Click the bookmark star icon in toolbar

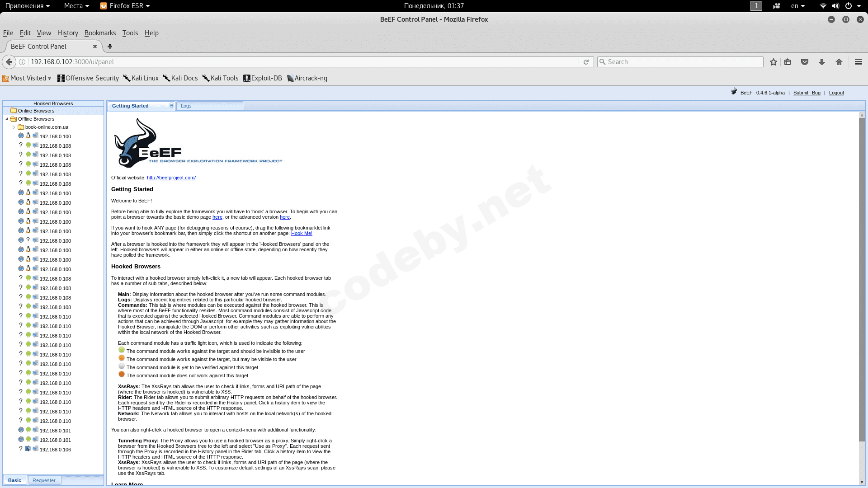pos(774,62)
